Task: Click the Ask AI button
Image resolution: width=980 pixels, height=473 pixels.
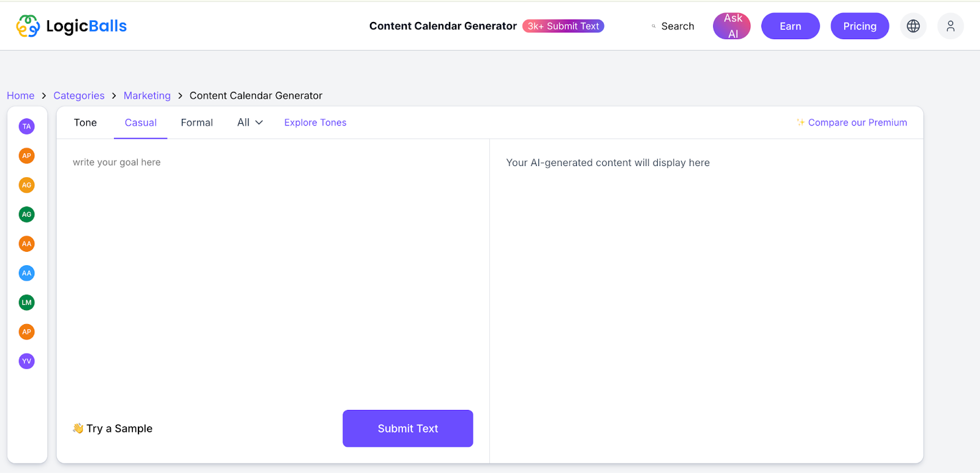Action: click(x=732, y=26)
